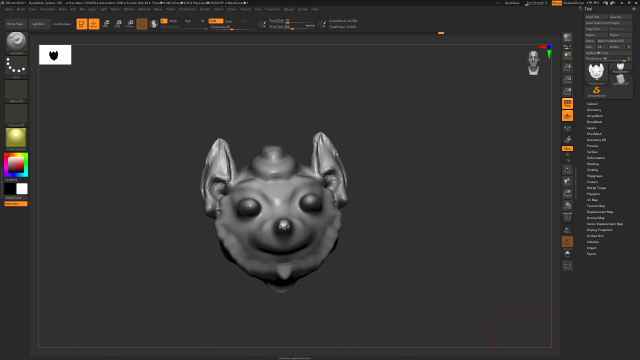This screenshot has width=640, height=360.
Task: Open the Preferences menu
Action: [x=187, y=9]
